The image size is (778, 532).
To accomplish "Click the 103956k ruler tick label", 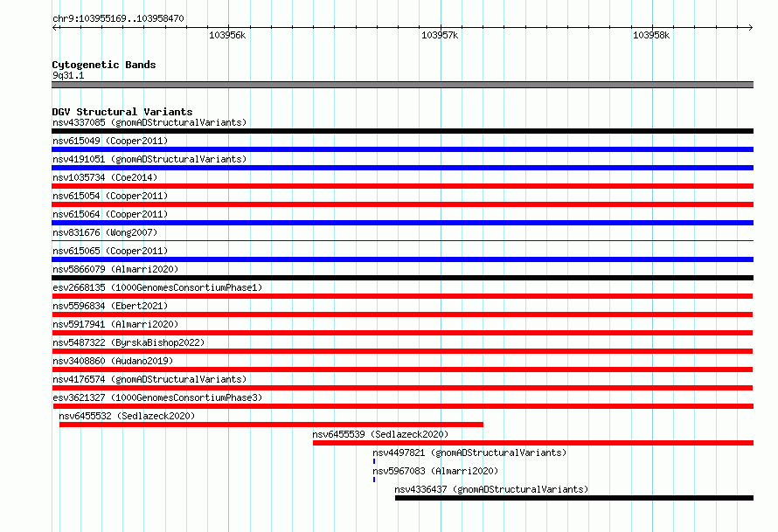I will (x=227, y=35).
